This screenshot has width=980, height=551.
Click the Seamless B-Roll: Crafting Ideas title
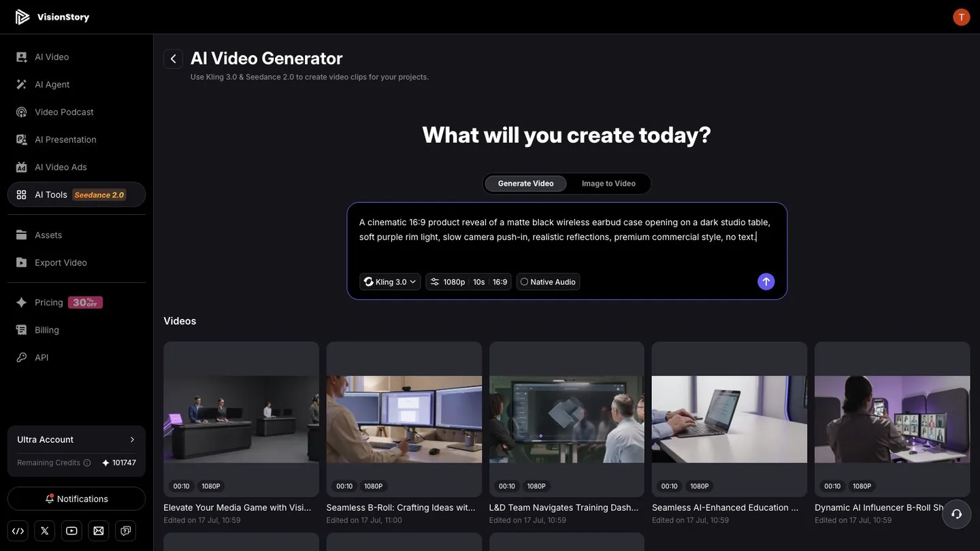401,507
